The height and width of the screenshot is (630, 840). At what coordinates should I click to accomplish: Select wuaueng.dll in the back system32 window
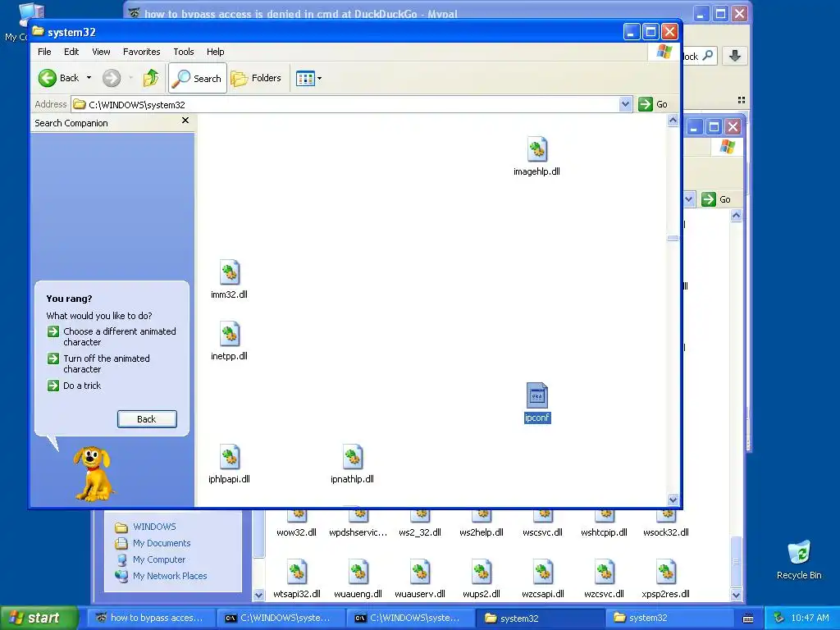358,578
